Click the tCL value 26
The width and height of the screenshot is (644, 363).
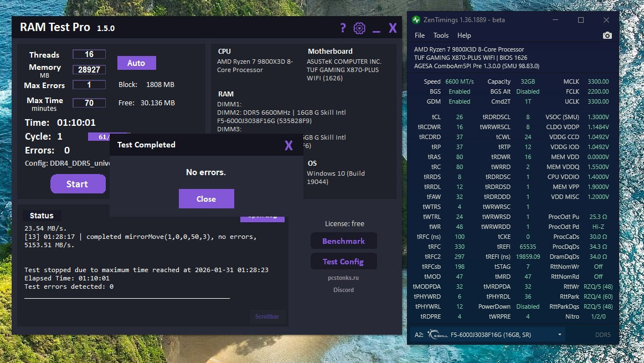[x=460, y=117]
